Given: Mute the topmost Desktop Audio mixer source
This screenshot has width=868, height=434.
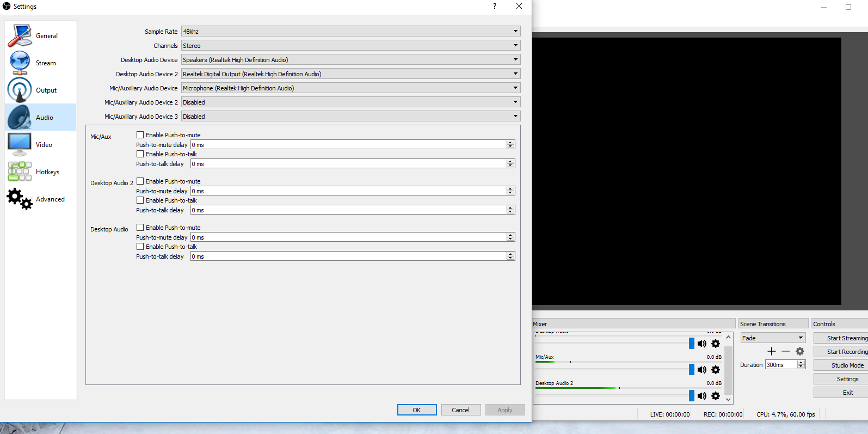Looking at the screenshot, I should pyautogui.click(x=702, y=344).
